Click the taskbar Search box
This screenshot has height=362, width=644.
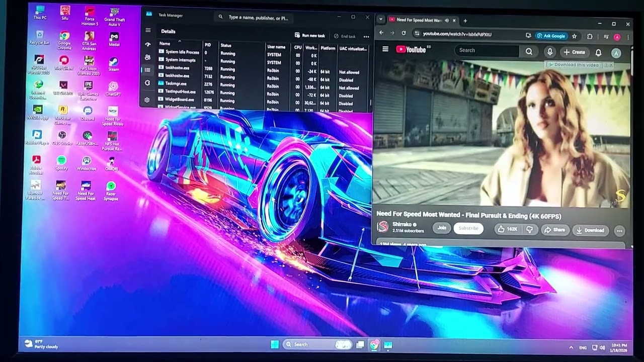point(317,344)
